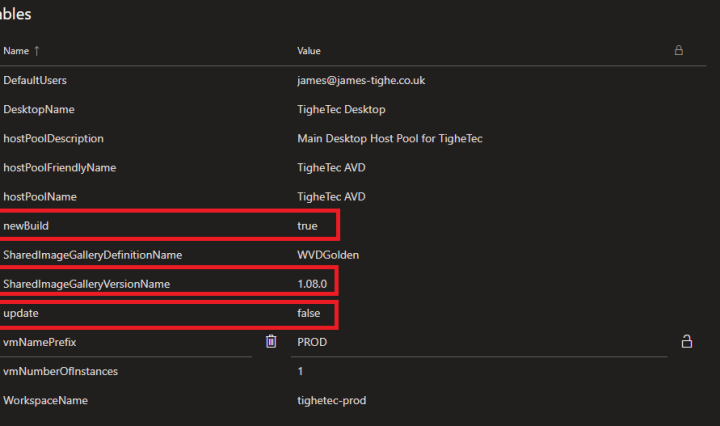
Task: Select the hostPoolFriendlyName variable name
Action: 60,167
